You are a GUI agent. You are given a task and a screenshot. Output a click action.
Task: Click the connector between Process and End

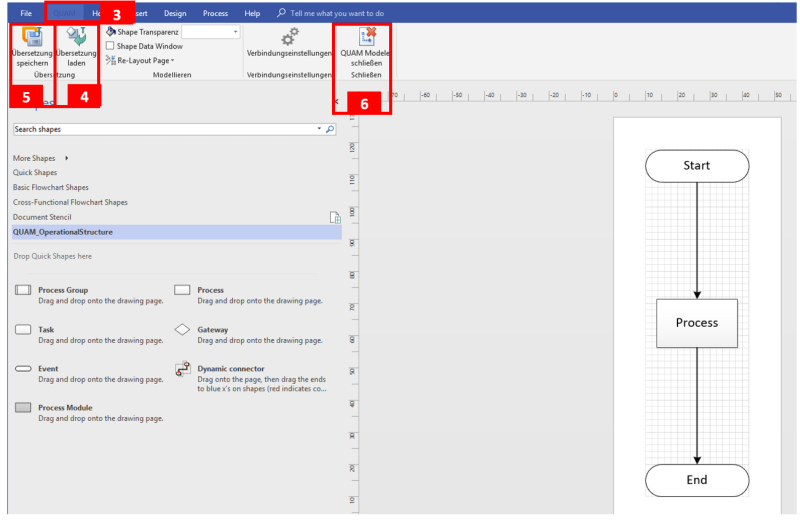(x=697, y=406)
